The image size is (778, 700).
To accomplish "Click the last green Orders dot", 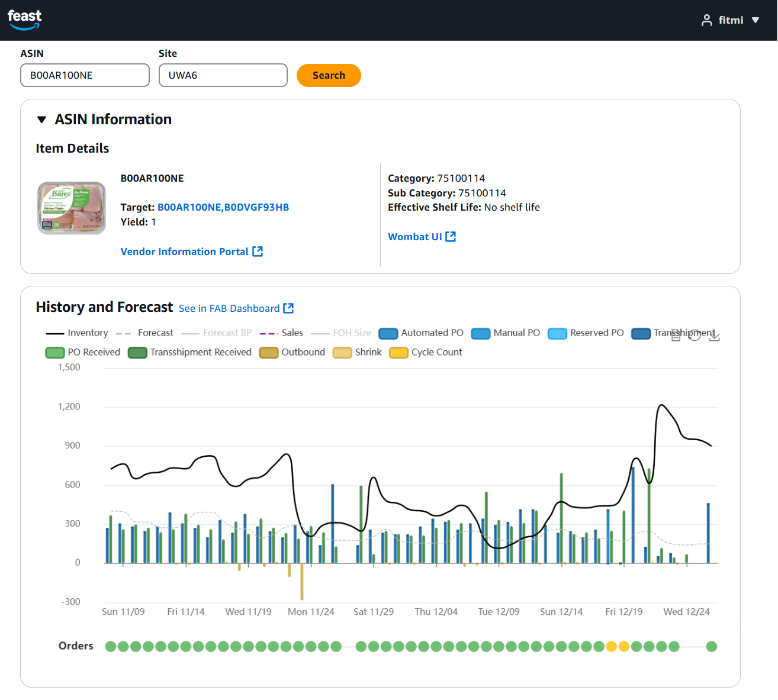I will pyautogui.click(x=712, y=646).
